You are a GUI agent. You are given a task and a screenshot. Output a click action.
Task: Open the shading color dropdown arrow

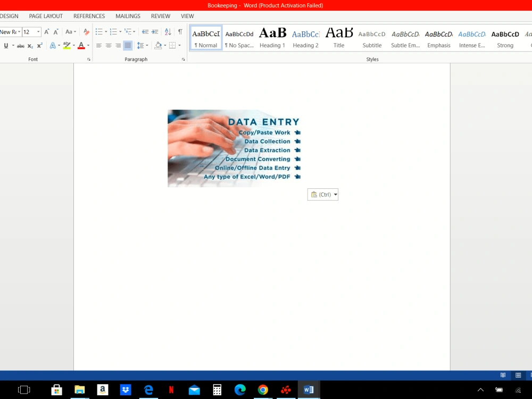[165, 45]
